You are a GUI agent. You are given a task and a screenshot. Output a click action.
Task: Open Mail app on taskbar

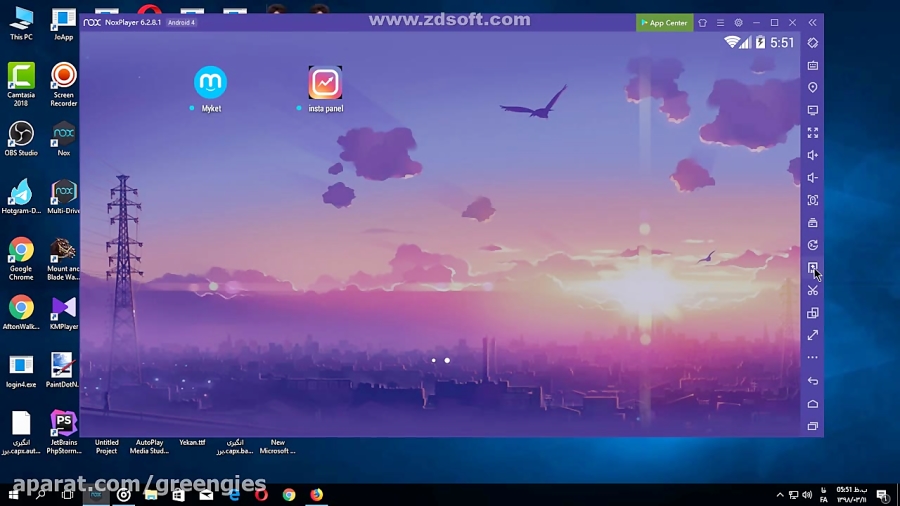click(x=206, y=495)
